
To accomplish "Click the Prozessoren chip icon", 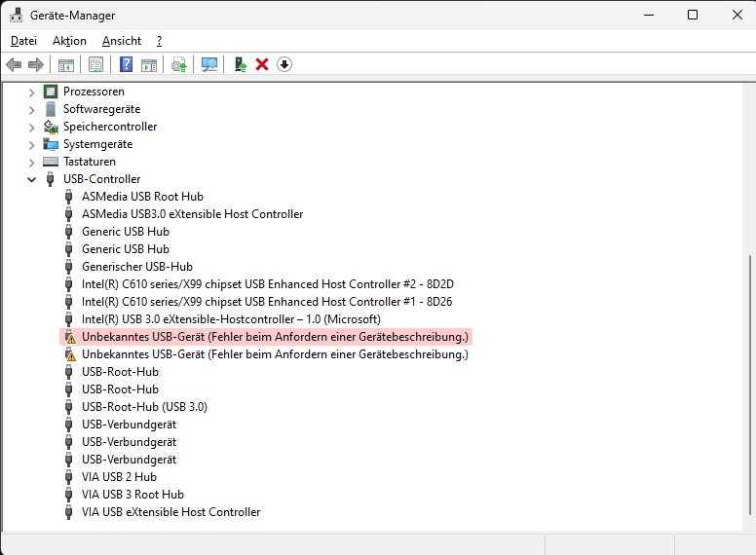I will [51, 92].
